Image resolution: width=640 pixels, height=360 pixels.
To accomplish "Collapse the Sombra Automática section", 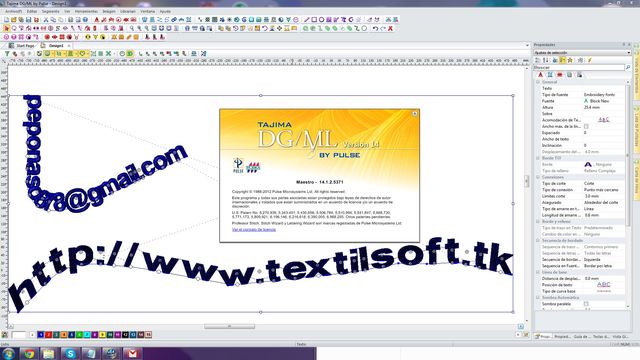I will pos(538,298).
